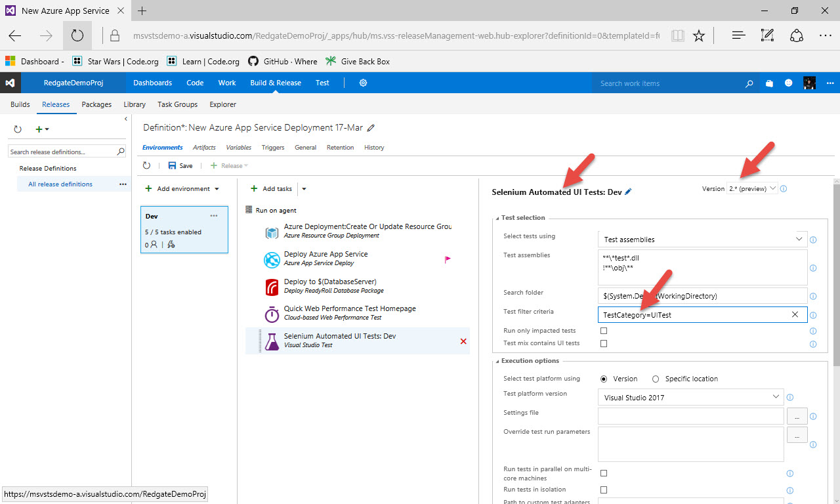Open the Work hub

(x=227, y=83)
